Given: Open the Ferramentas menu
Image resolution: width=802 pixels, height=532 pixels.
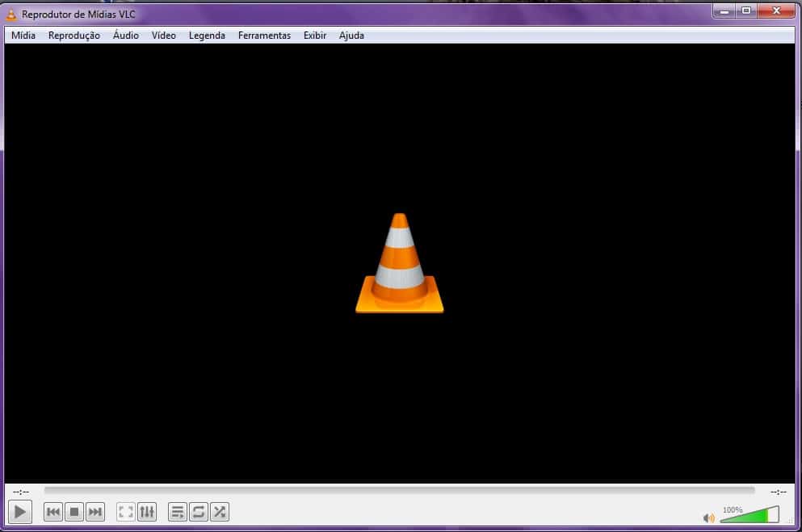Looking at the screenshot, I should [264, 36].
